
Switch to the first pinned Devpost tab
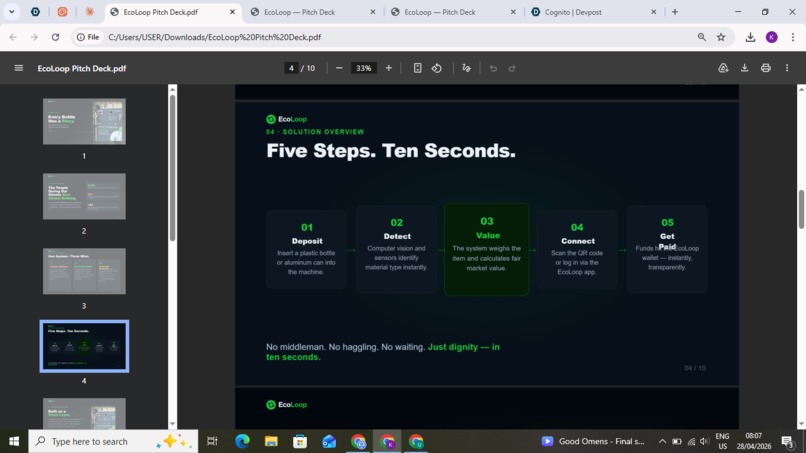point(35,12)
